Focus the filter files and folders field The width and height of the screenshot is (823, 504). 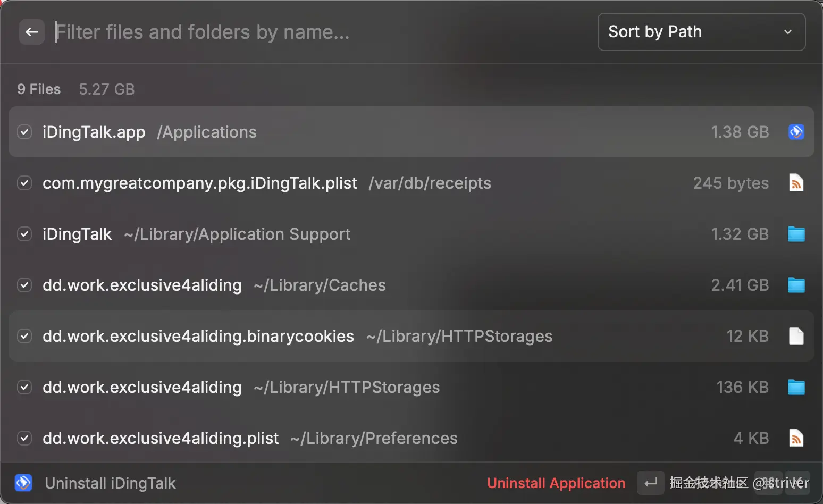pos(319,32)
